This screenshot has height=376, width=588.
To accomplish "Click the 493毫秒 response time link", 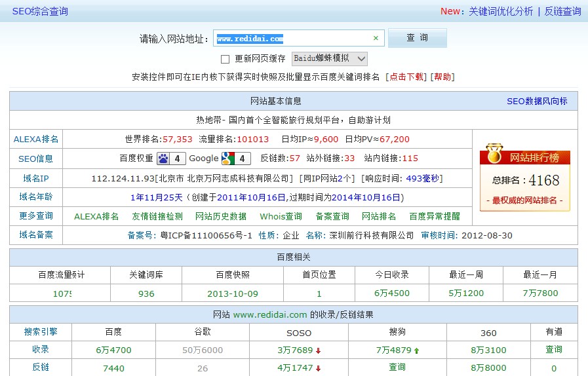I will (422, 178).
